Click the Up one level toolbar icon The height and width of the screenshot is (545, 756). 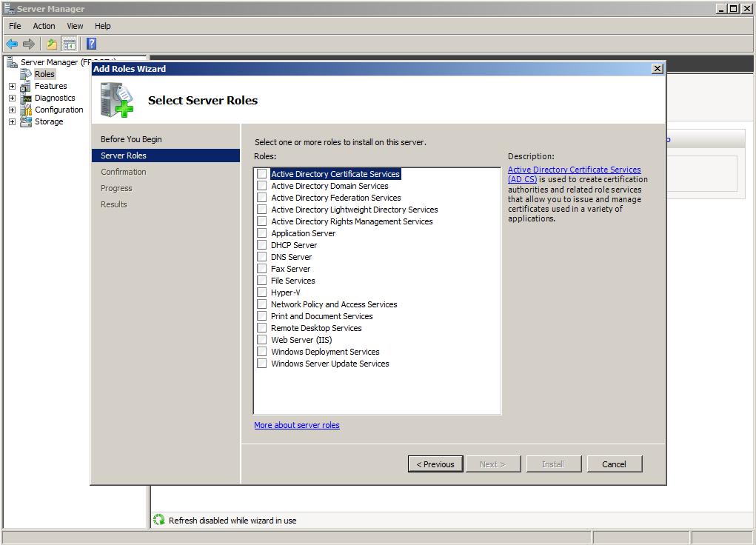(x=52, y=44)
